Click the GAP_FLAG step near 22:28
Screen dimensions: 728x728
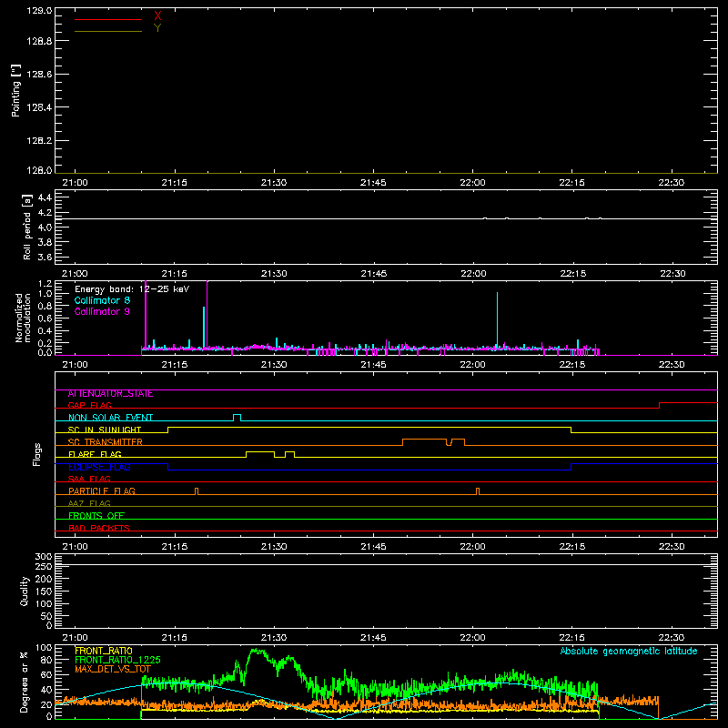660,405
